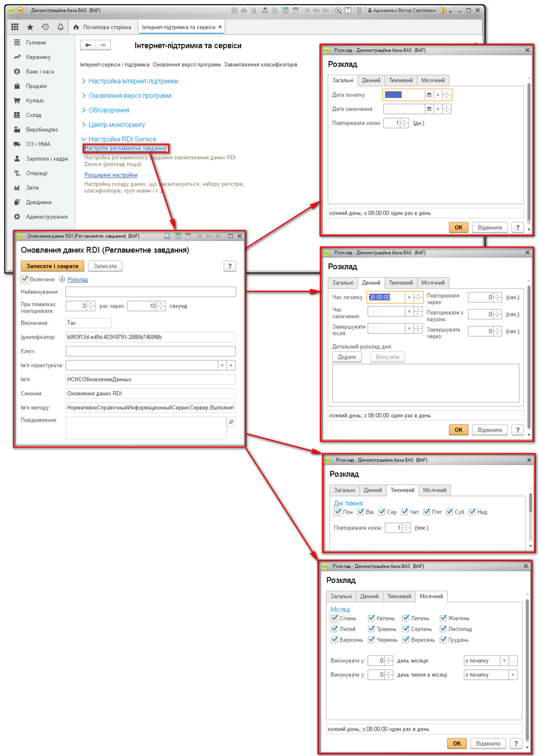Click the Ключ input field
The height and width of the screenshot is (756, 539).
[151, 351]
